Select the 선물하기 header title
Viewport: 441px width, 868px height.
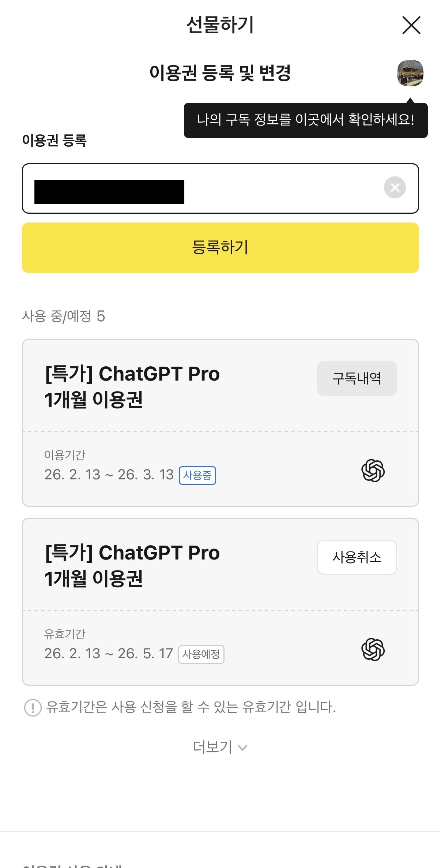[x=220, y=25]
